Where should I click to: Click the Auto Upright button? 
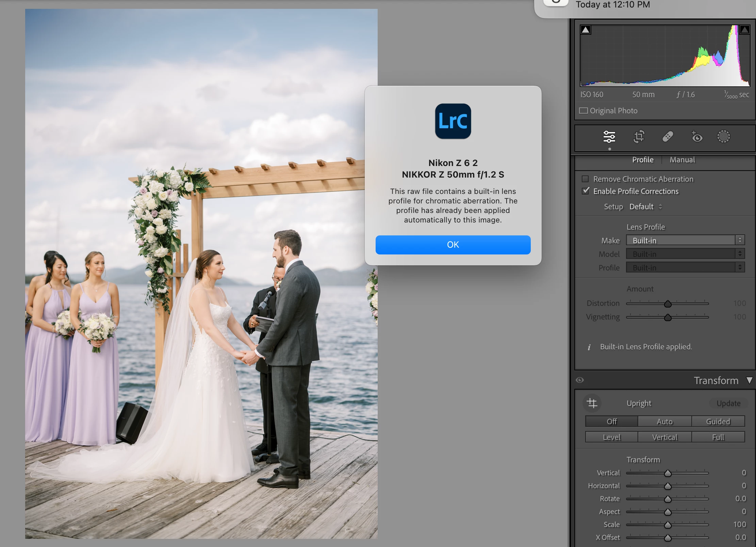664,421
